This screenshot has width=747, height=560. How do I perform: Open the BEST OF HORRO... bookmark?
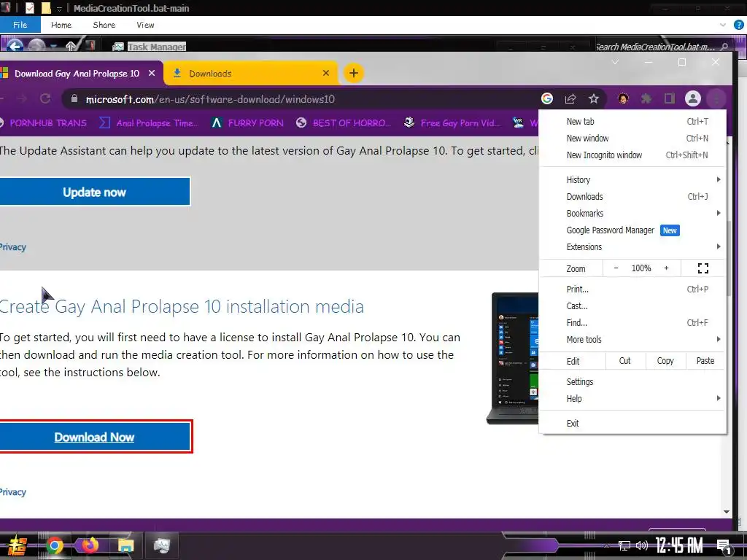pos(344,122)
